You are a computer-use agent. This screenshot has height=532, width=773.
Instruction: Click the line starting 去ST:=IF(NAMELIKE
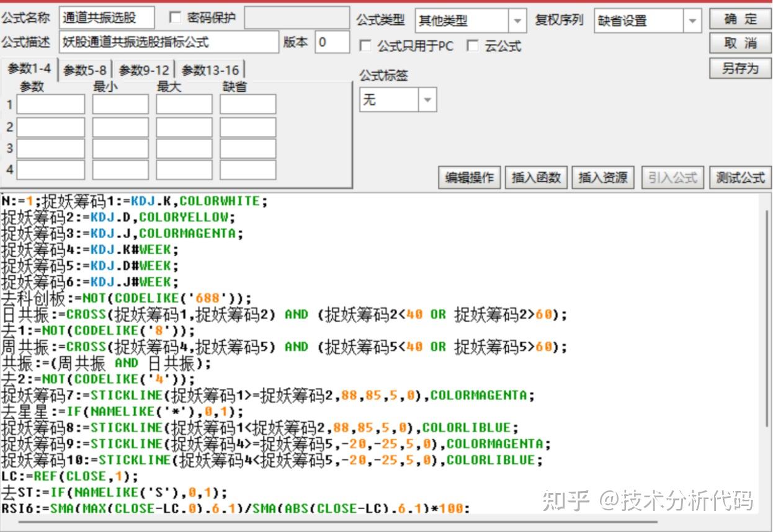[115, 492]
